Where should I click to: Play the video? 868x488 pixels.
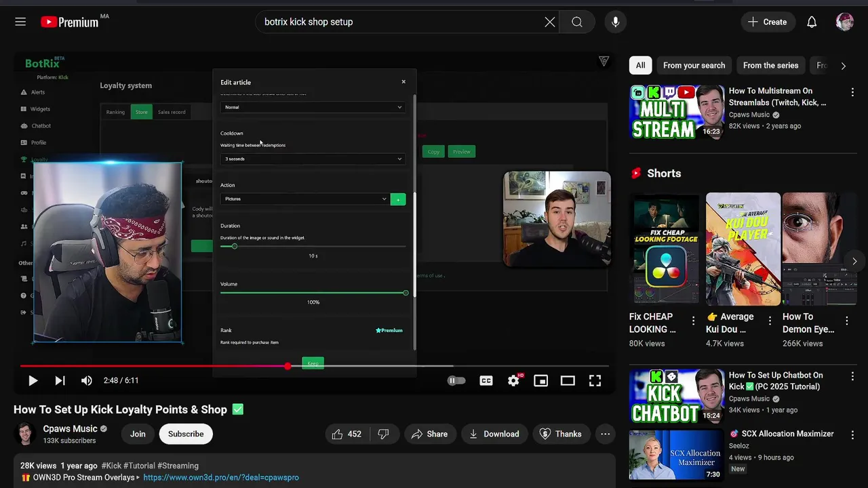click(33, 381)
